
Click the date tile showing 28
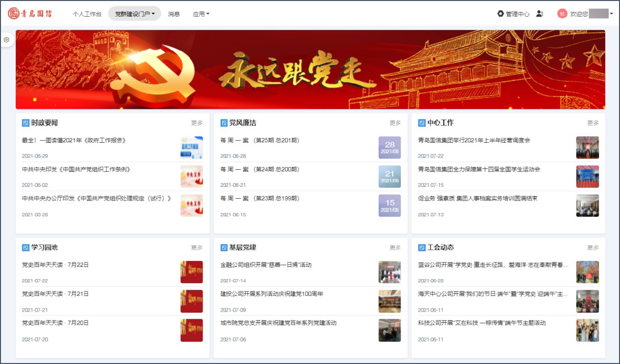click(x=390, y=148)
